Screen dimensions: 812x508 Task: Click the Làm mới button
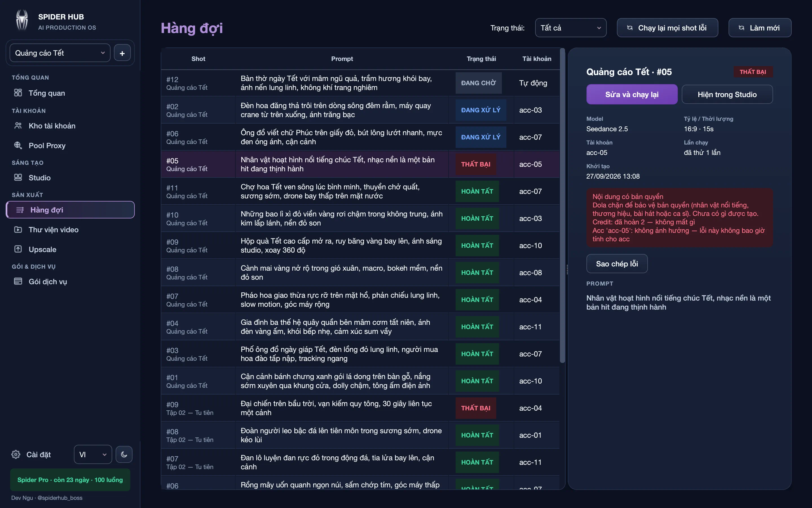click(x=760, y=28)
